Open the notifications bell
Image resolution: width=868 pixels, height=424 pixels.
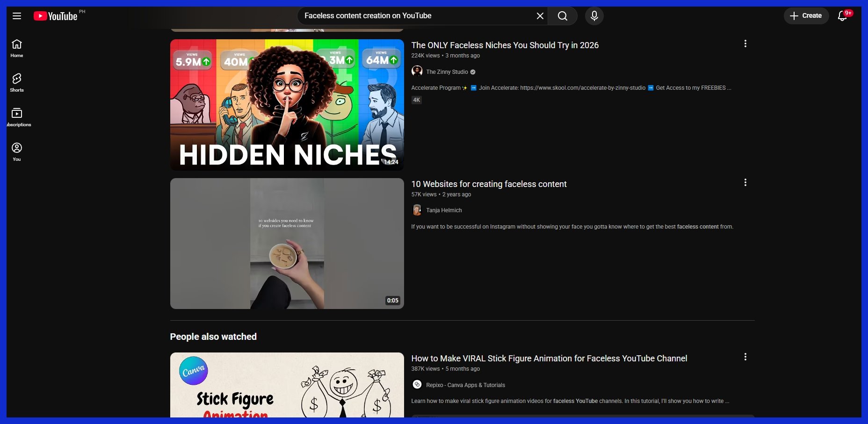[x=842, y=16]
